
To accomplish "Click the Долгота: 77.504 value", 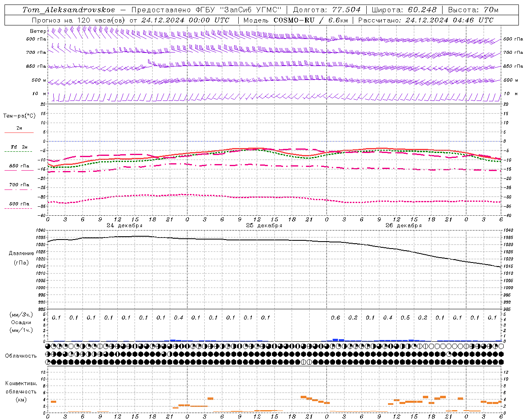I will click(x=327, y=10).
